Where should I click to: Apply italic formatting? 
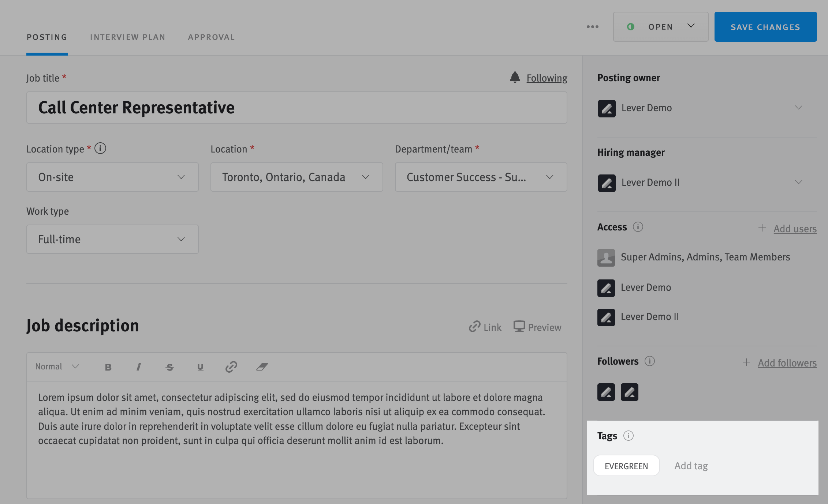click(x=139, y=366)
